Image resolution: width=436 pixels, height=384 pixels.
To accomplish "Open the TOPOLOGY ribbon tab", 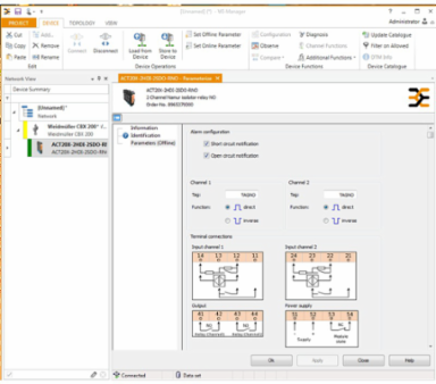I will click(82, 23).
